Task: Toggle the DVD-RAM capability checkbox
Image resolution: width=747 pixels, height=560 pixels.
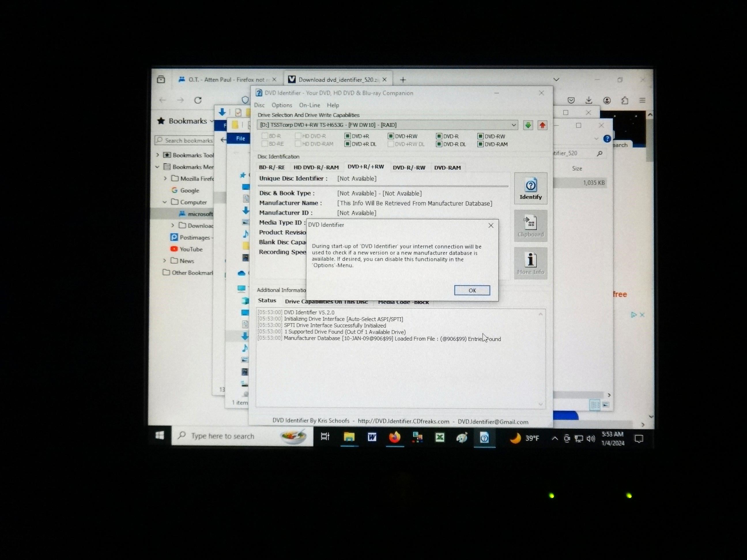Action: point(480,144)
